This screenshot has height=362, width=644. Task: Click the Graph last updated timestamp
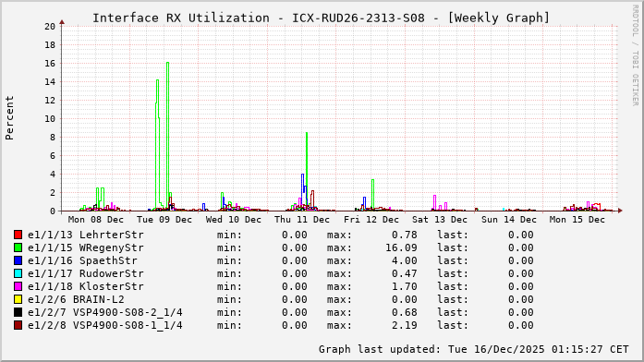click(474, 349)
